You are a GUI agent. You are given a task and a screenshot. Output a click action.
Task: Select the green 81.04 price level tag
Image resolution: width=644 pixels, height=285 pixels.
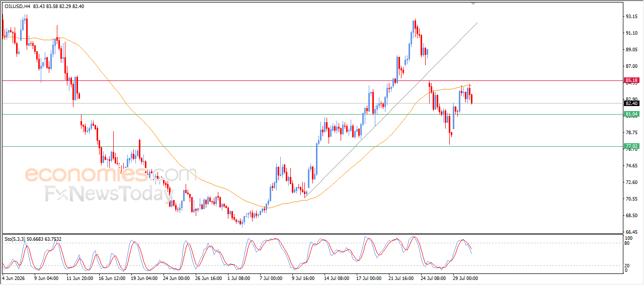(x=631, y=114)
